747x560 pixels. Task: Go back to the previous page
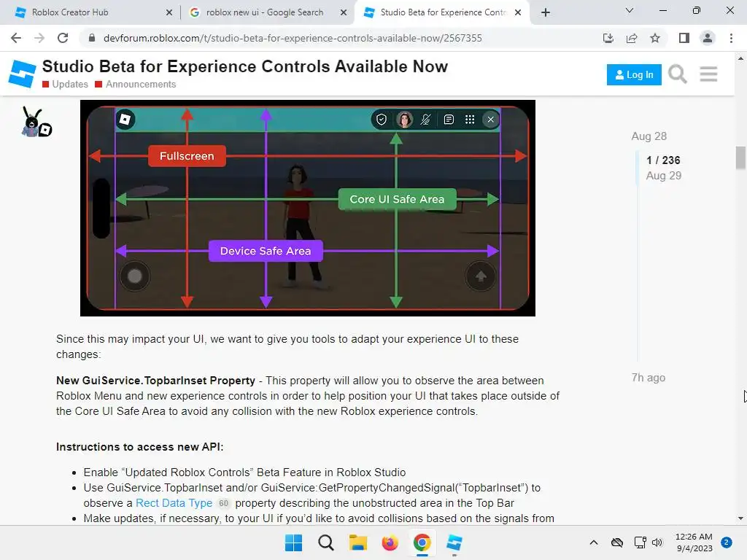coord(16,38)
